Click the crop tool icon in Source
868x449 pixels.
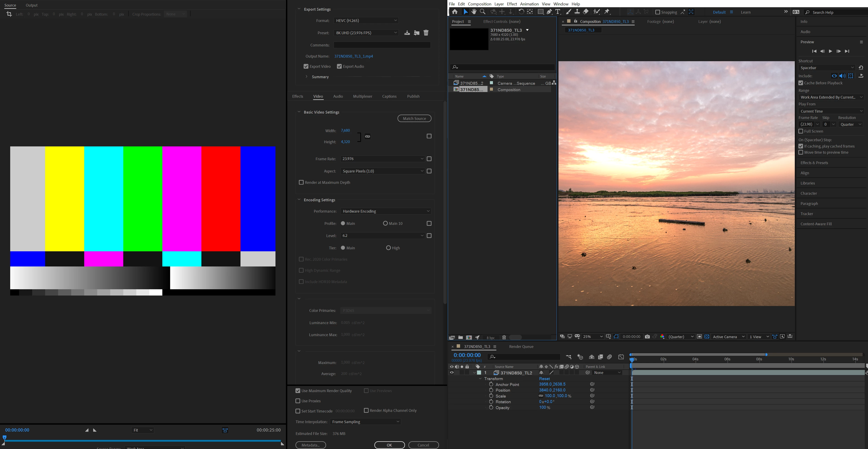point(9,14)
